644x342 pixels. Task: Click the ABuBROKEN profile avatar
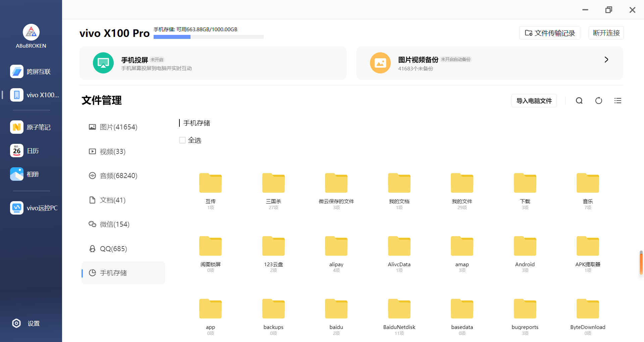pos(31,32)
